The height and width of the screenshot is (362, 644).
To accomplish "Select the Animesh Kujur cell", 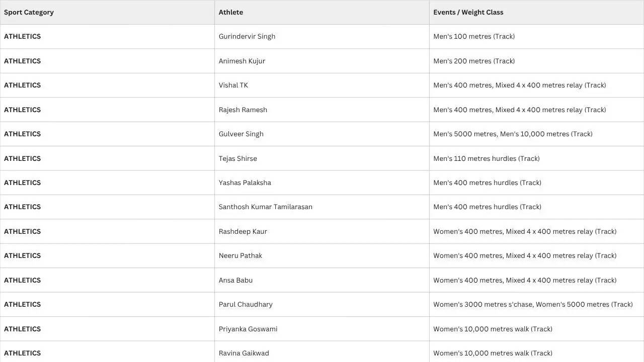I will (x=322, y=61).
